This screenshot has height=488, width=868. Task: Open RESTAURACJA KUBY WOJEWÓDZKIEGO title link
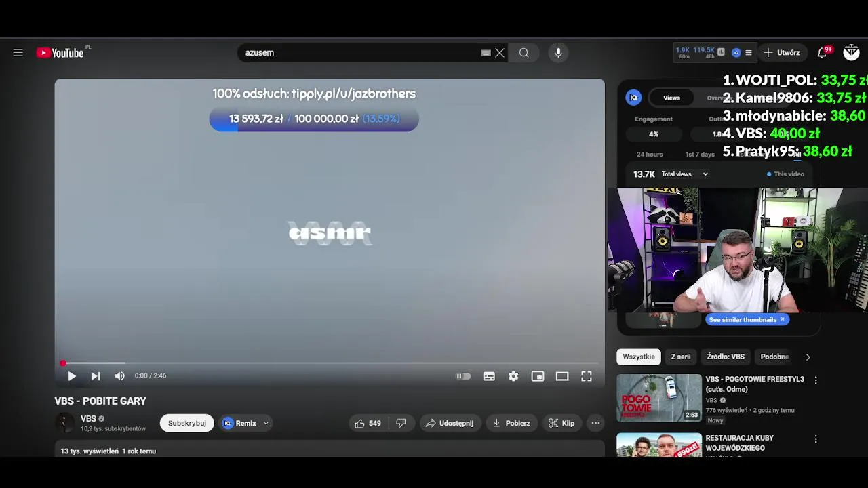click(x=740, y=443)
